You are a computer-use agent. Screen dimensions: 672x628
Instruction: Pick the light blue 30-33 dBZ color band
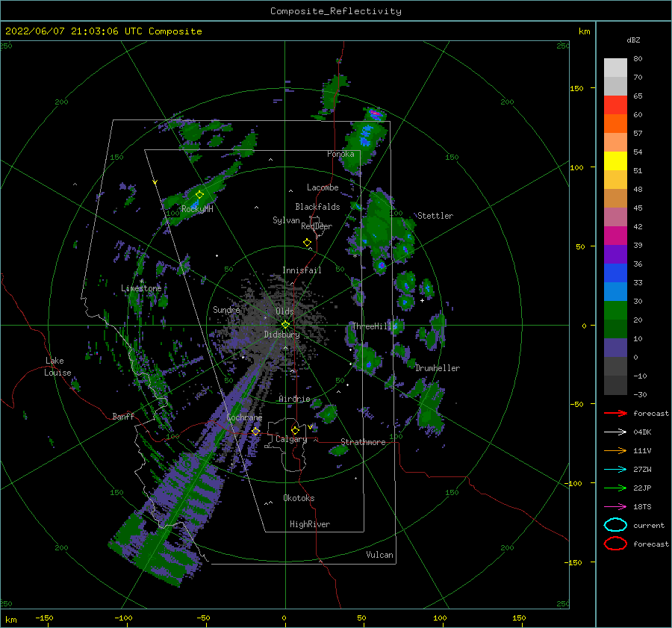tap(615, 292)
